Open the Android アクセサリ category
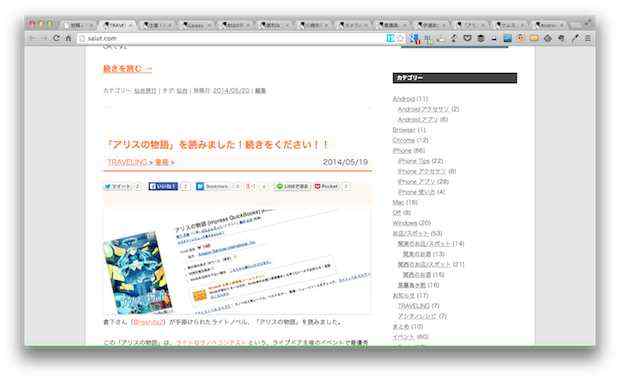Image resolution: width=620 pixels, height=380 pixels. pos(423,109)
